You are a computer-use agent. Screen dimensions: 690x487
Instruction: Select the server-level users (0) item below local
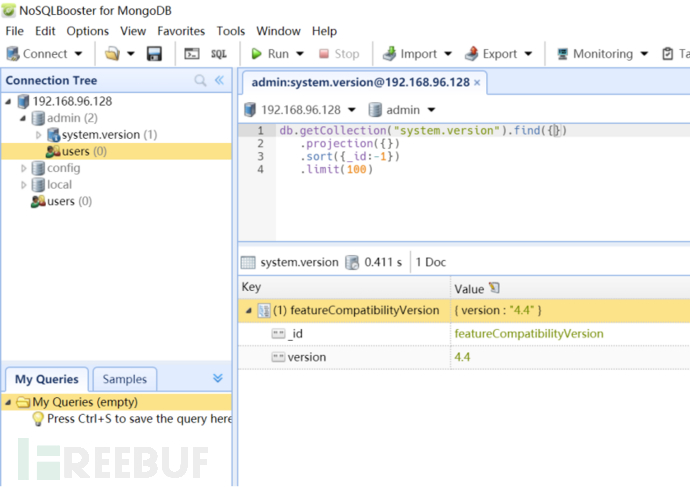point(69,201)
